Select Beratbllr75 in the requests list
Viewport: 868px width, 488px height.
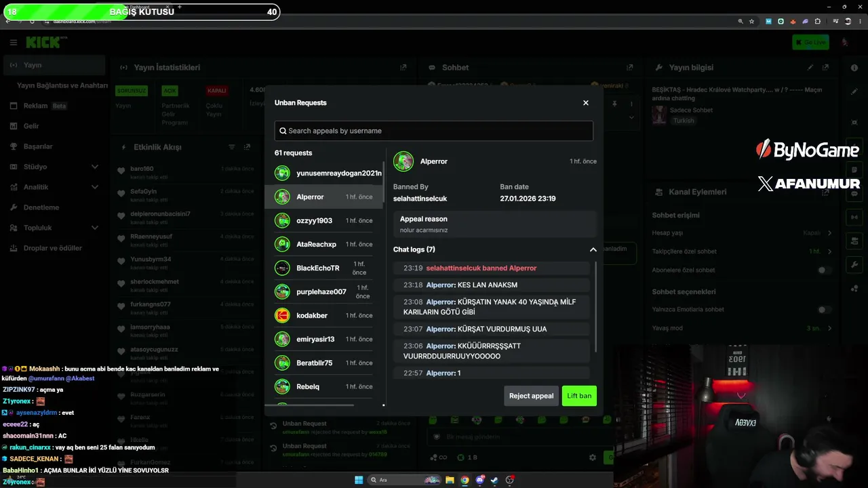pos(323,363)
